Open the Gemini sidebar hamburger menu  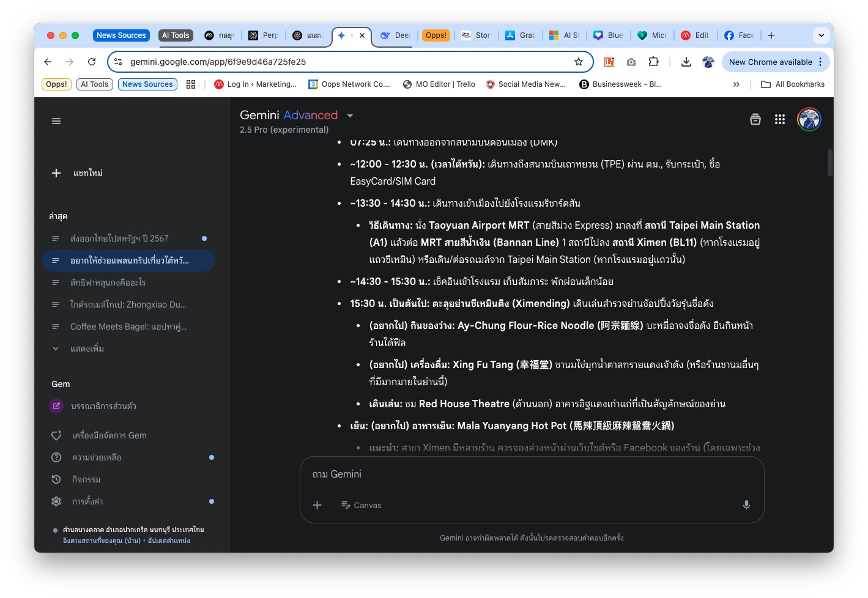[x=56, y=121]
